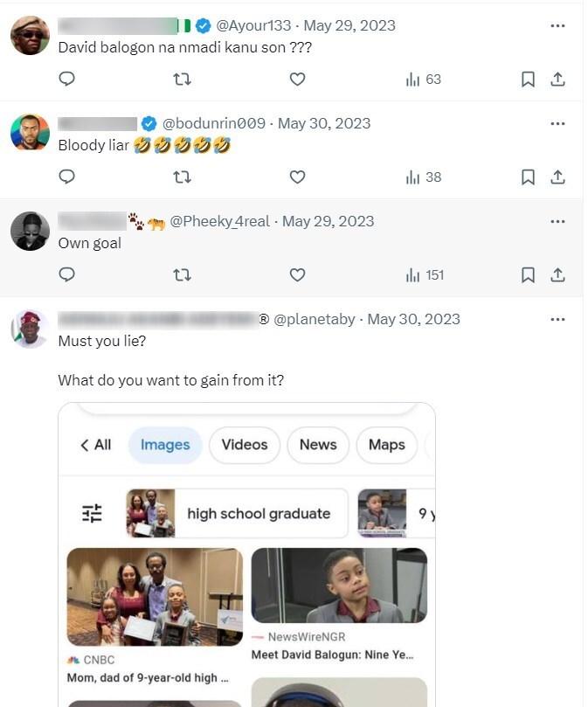The height and width of the screenshot is (707, 588).
Task: Retweet the 'Own goal' tweet
Action: (x=182, y=275)
